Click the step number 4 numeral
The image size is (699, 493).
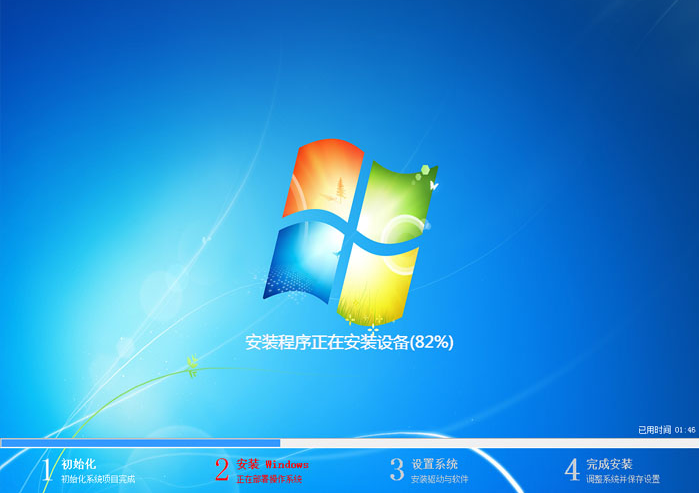pos(572,470)
